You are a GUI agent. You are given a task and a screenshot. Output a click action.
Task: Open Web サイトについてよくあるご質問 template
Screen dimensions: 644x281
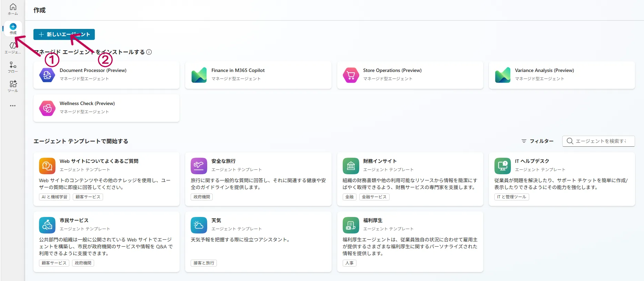pyautogui.click(x=107, y=179)
